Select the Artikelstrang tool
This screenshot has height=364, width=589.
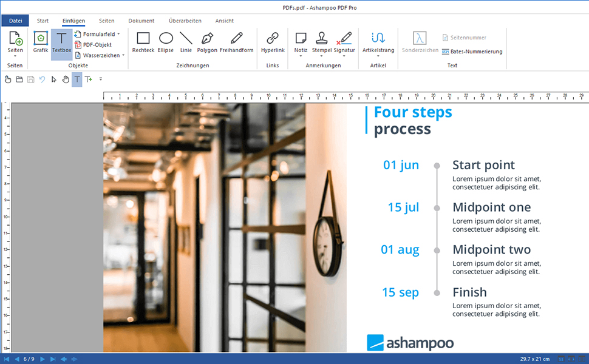coord(378,44)
